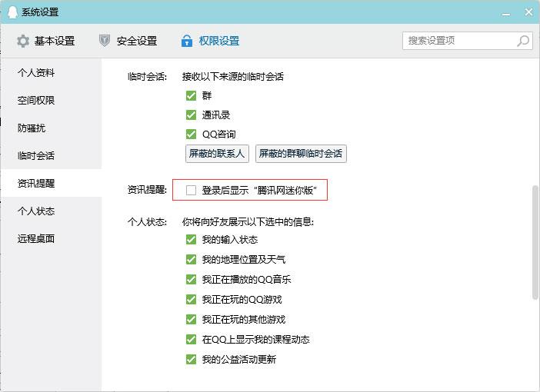Go to 个人资料 in the sidebar
Image resolution: width=540 pixels, height=392 pixels.
pyautogui.click(x=51, y=72)
